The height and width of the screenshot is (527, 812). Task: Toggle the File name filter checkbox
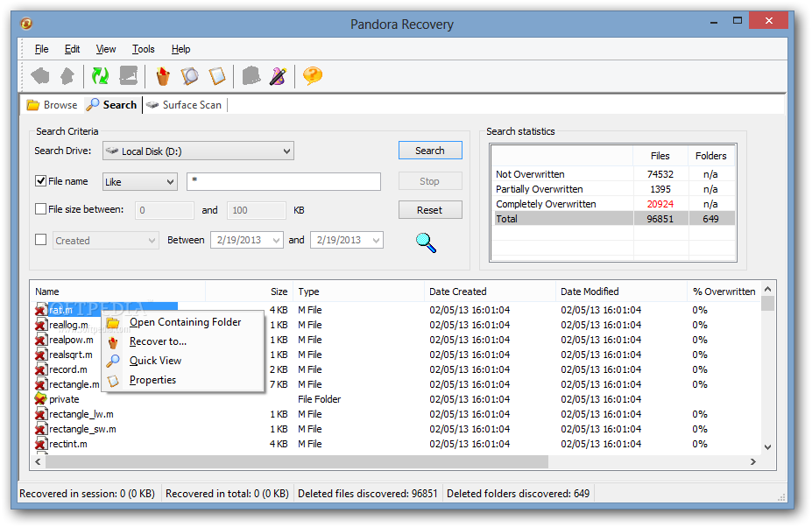[x=40, y=181]
